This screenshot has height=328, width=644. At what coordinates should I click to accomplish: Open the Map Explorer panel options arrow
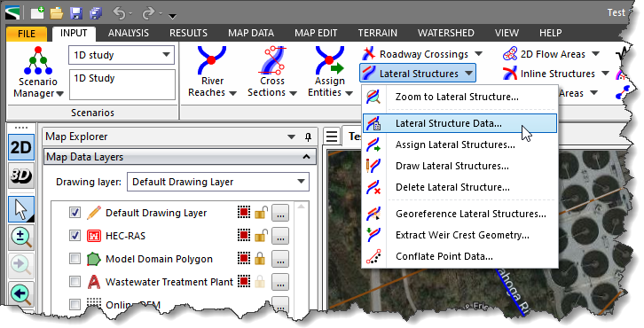pos(291,137)
